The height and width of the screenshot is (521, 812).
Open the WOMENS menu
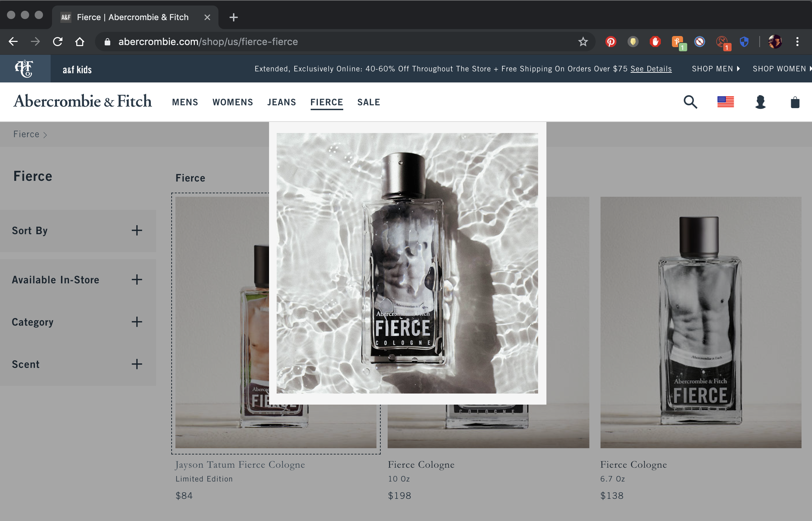[x=233, y=102]
